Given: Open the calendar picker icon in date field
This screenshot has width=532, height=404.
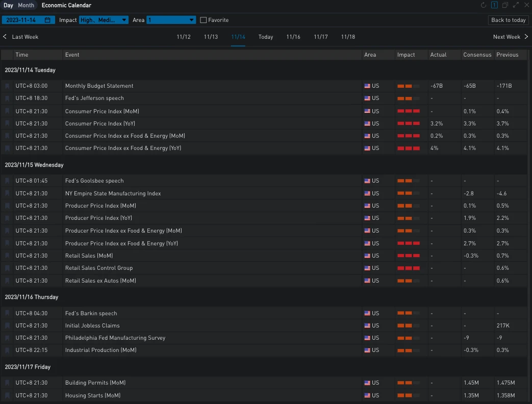Looking at the screenshot, I should 47,20.
